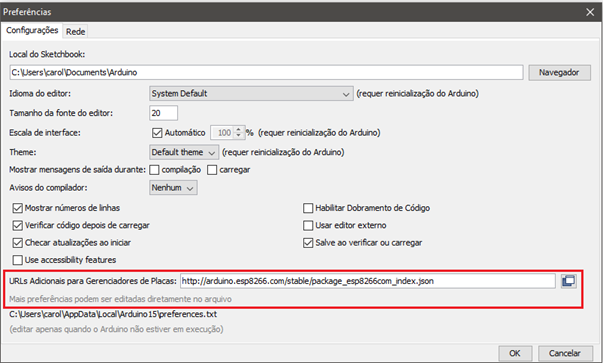Image resolution: width=603 pixels, height=363 pixels.
Task: Click inside the additional board URLs field
Action: tap(368, 281)
